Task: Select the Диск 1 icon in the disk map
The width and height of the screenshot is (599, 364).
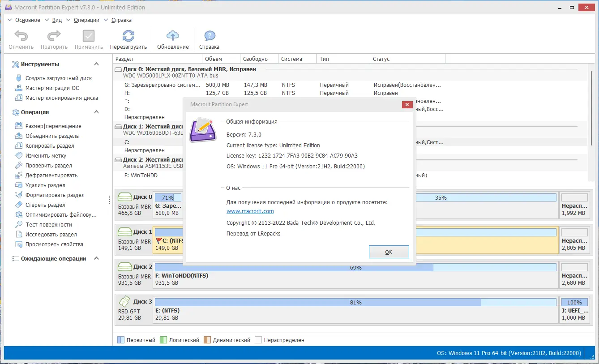Action: tap(124, 232)
